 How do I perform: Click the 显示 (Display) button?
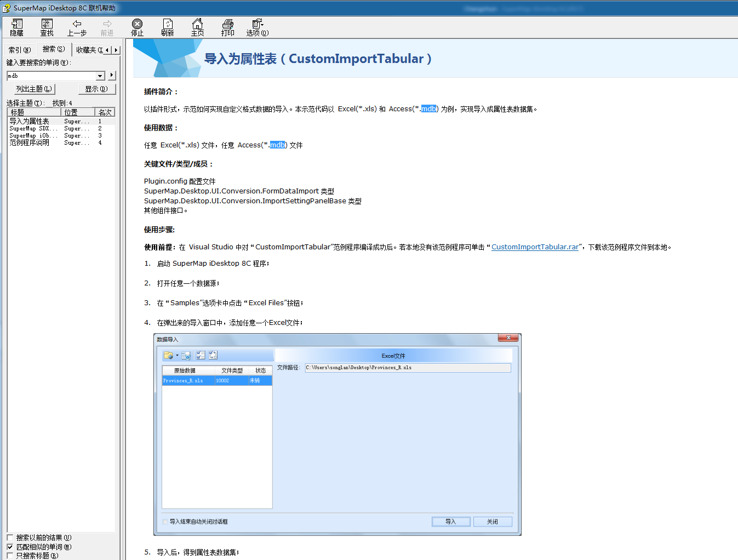pyautogui.click(x=96, y=89)
